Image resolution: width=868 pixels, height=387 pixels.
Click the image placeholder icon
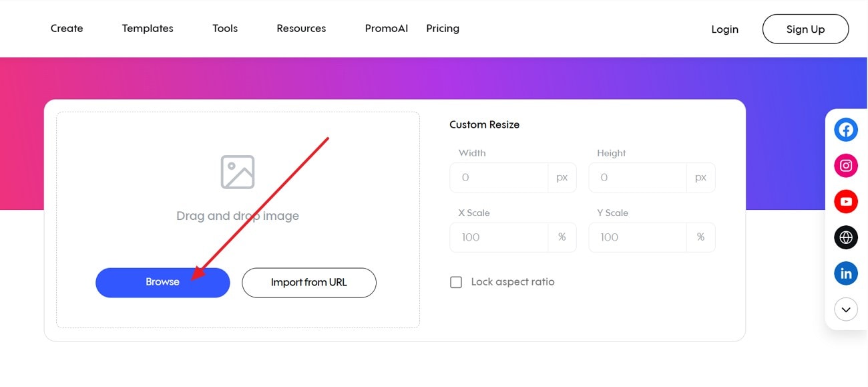coord(238,172)
